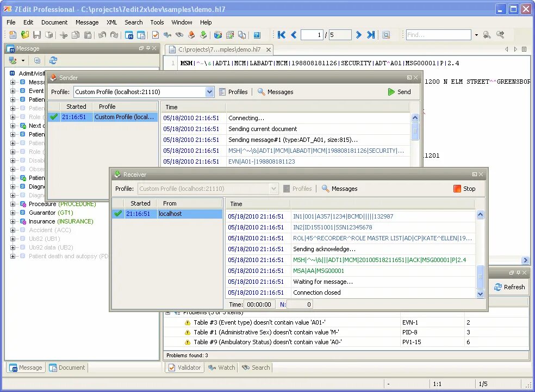This screenshot has height=392, width=535.
Task: Click the find next magnifier icon
Action: [x=500, y=35]
